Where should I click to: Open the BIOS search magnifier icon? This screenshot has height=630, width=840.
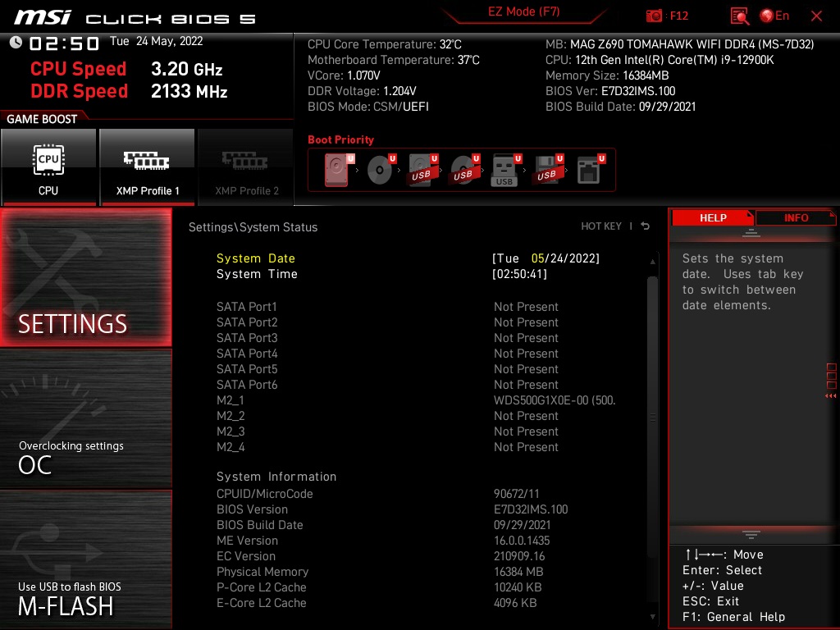[740, 16]
